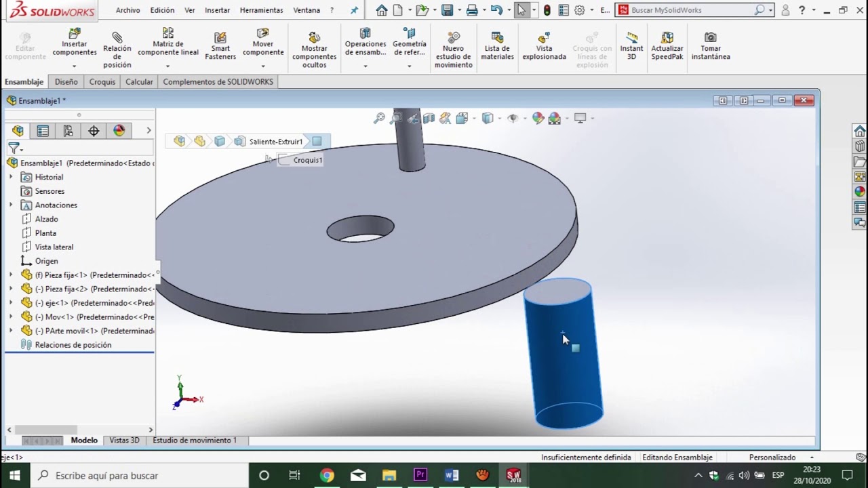Click the feature tree horizontal scrollbar
This screenshot has width=868, height=488.
click(x=46, y=430)
